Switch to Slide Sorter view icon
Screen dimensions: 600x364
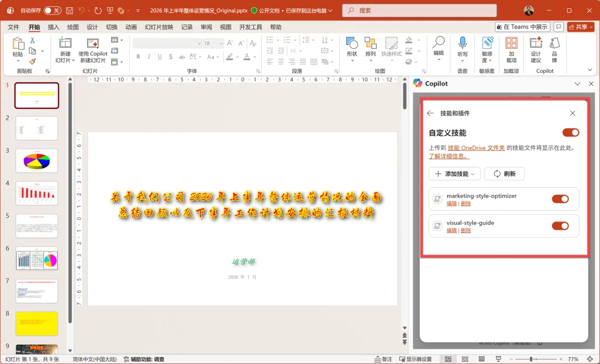tap(465, 359)
